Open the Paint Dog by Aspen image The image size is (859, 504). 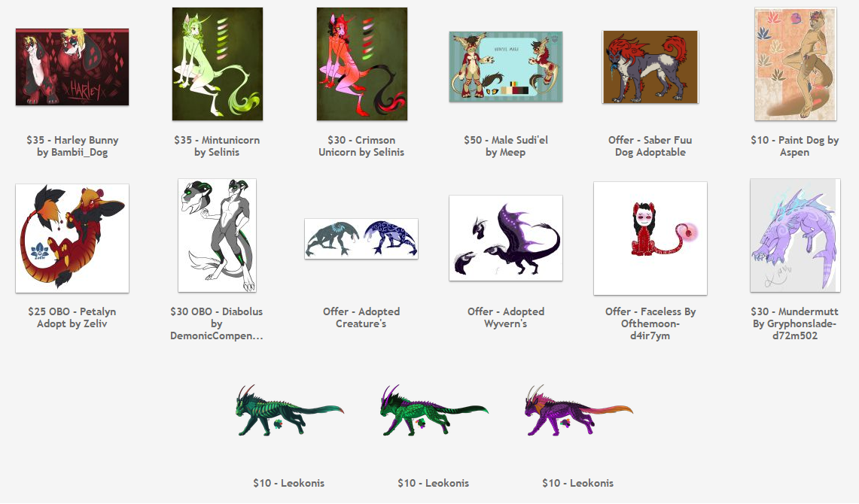pyautogui.click(x=796, y=64)
